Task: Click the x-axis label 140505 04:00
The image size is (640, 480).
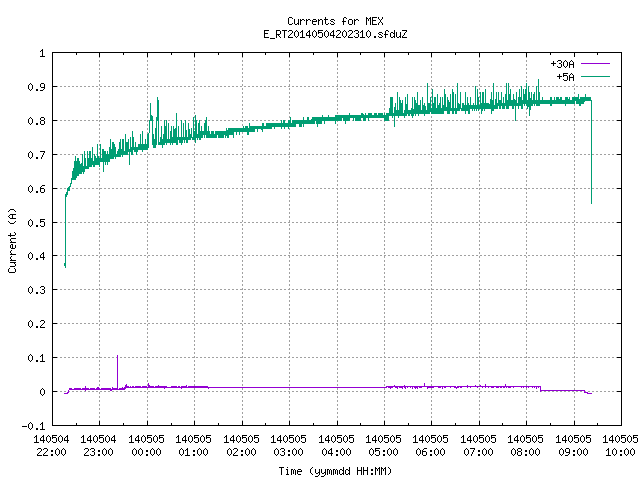Action: (x=336, y=446)
